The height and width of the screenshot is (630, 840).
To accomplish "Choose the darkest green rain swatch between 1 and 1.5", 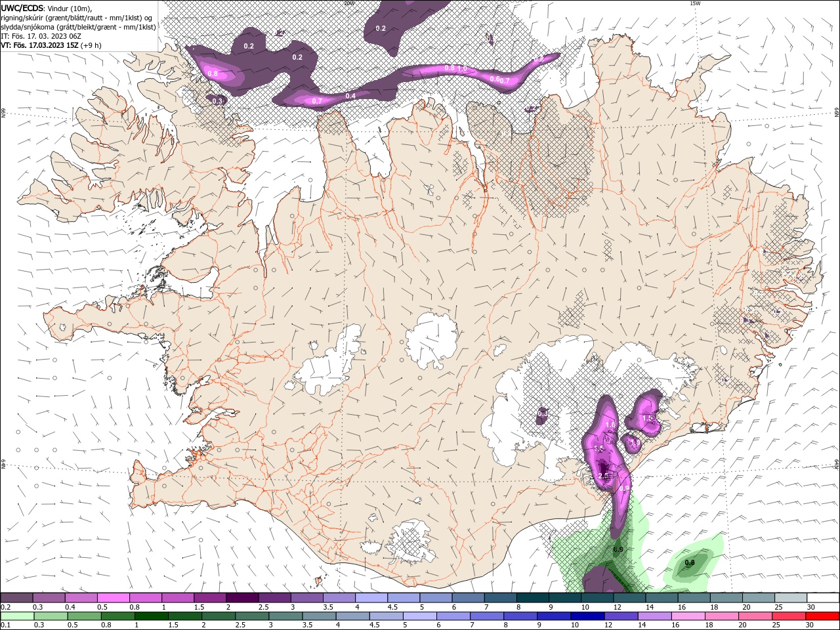I will pos(151,616).
